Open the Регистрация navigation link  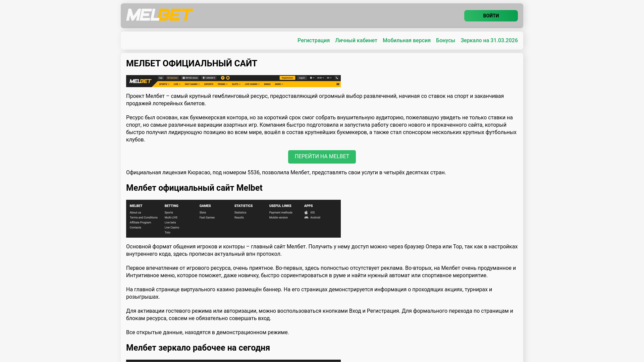314,41
